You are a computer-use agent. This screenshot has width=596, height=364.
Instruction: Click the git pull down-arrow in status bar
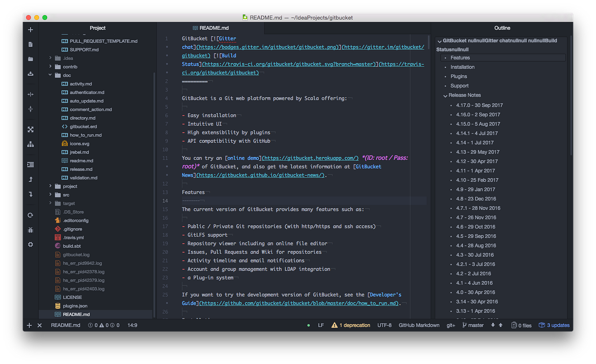(x=493, y=325)
